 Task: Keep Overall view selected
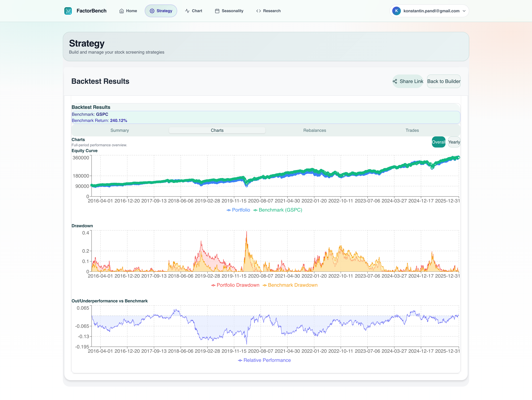tap(438, 142)
